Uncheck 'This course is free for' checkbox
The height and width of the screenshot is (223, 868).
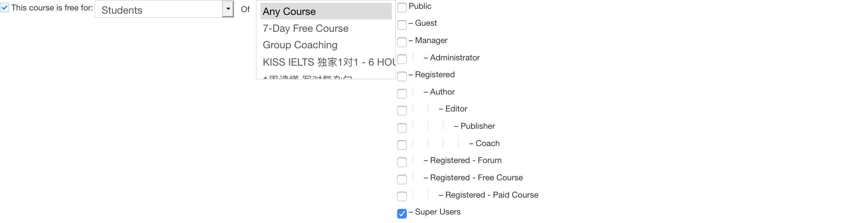[4, 8]
